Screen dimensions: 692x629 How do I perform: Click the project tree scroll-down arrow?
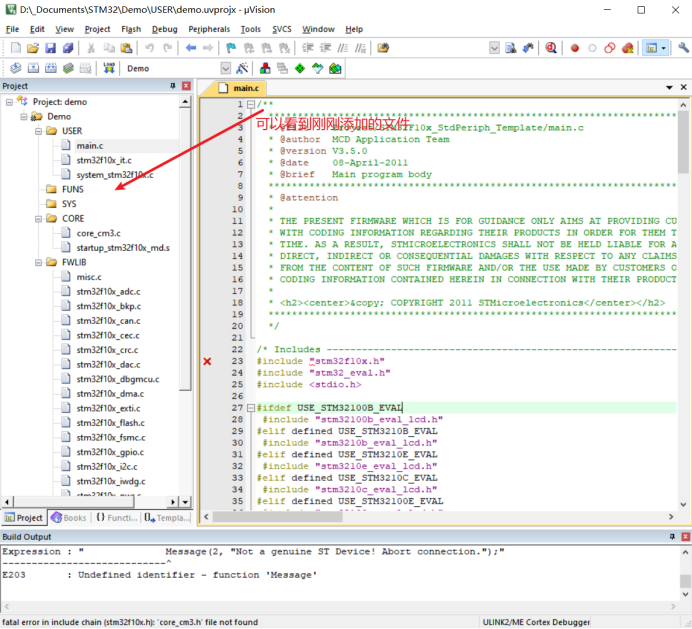pyautogui.click(x=185, y=502)
